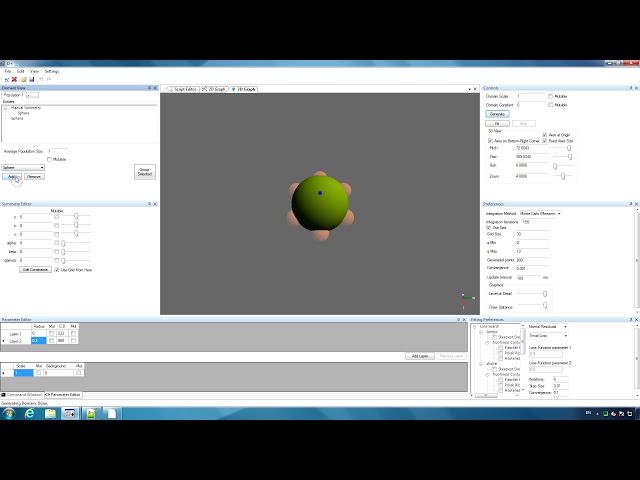Uncheck Axes at Origin

[544, 135]
